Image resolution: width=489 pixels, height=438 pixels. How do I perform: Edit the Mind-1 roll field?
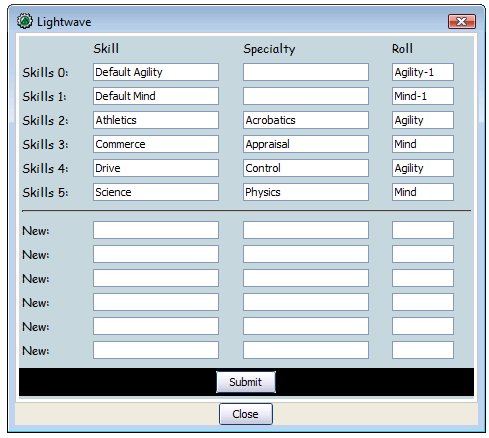coord(423,96)
